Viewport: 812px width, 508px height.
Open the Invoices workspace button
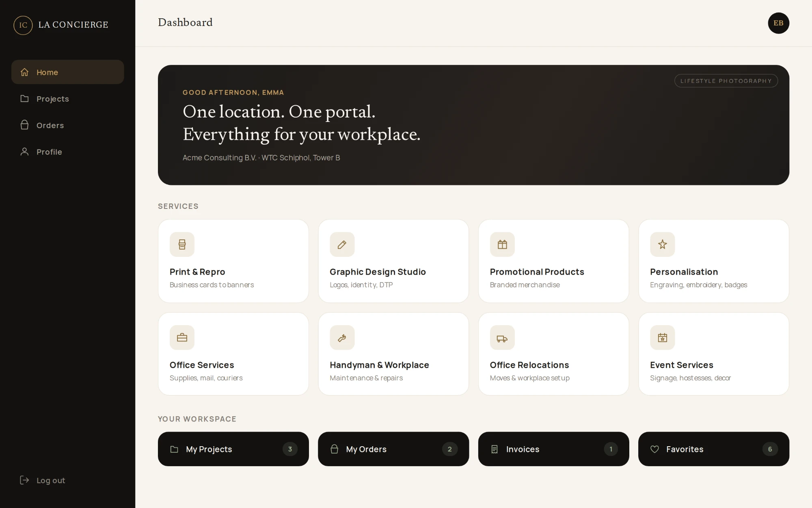coord(553,449)
